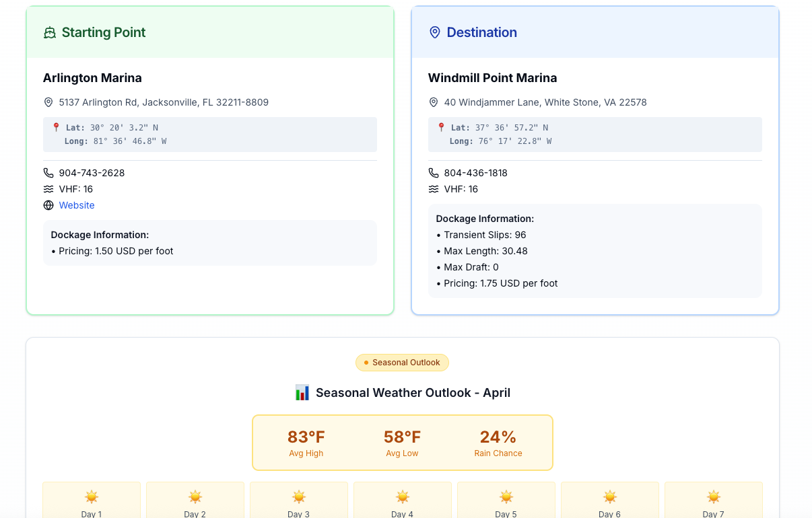Viewport: 812px width, 518px height.
Task: Click the Destination card header
Action: pyautogui.click(x=595, y=32)
